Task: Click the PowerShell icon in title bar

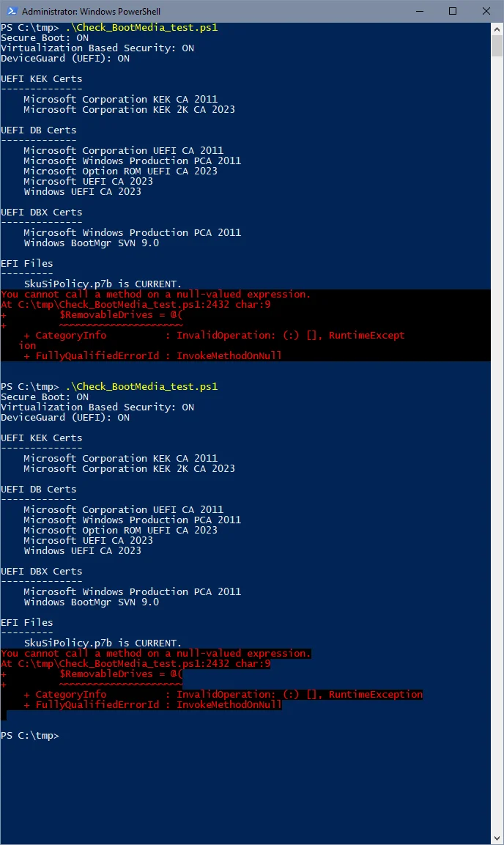Action: (12, 11)
